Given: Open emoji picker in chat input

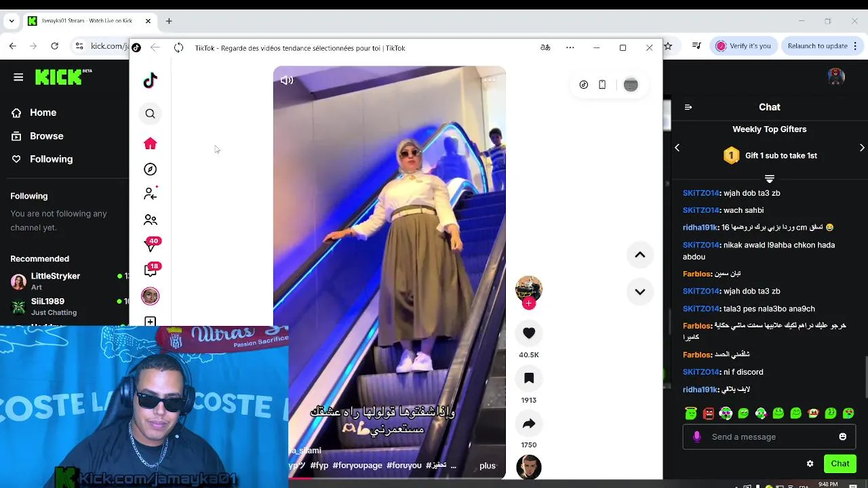Looking at the screenshot, I should coord(843,437).
